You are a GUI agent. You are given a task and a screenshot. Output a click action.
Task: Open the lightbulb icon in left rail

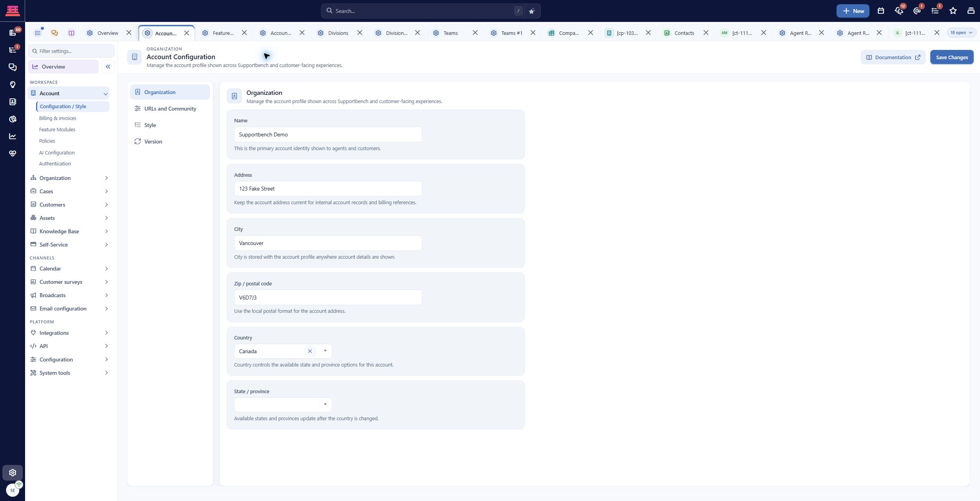(x=13, y=84)
